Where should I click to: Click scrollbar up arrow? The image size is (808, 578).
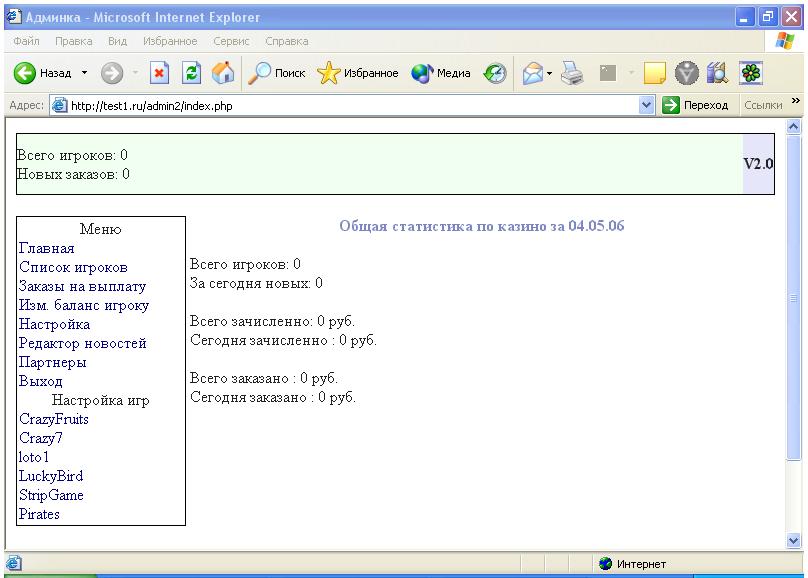794,126
